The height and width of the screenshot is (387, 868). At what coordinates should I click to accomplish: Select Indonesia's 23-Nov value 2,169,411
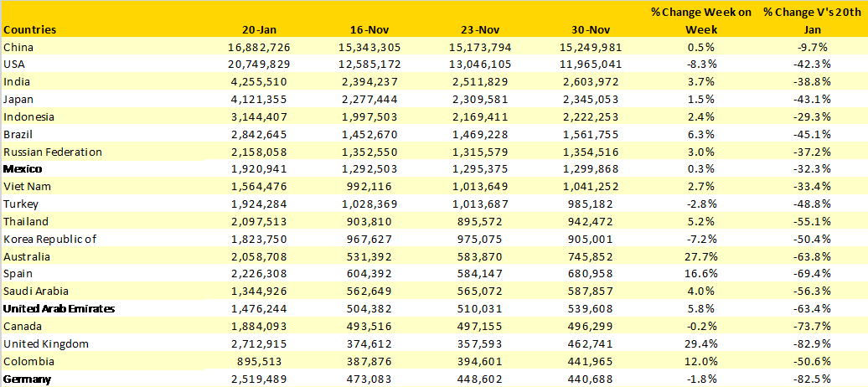click(483, 117)
